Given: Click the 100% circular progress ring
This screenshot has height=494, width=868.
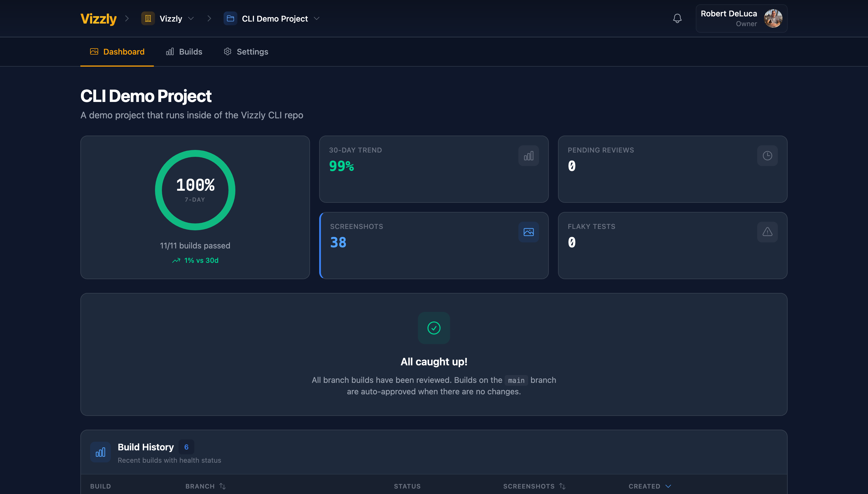Looking at the screenshot, I should click(x=195, y=190).
